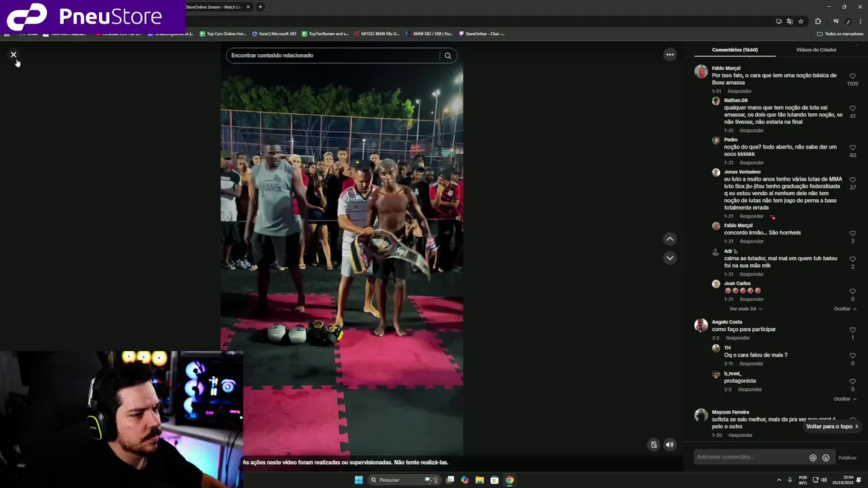Show hidden system tray icons chevron
Viewport: 868px width, 488px height.
pos(778,480)
